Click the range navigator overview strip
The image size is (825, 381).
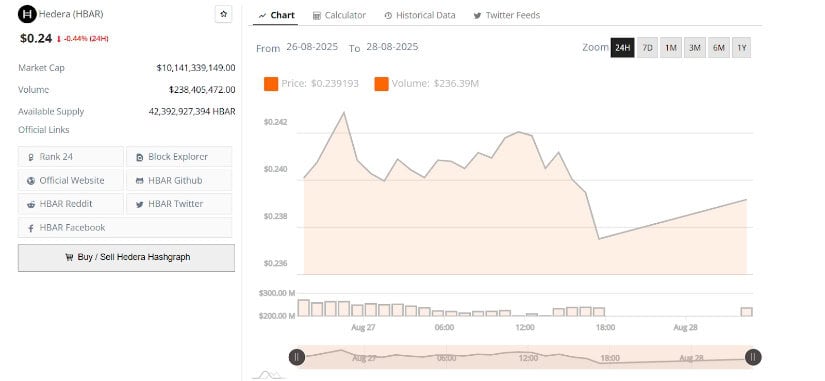[x=525, y=357]
